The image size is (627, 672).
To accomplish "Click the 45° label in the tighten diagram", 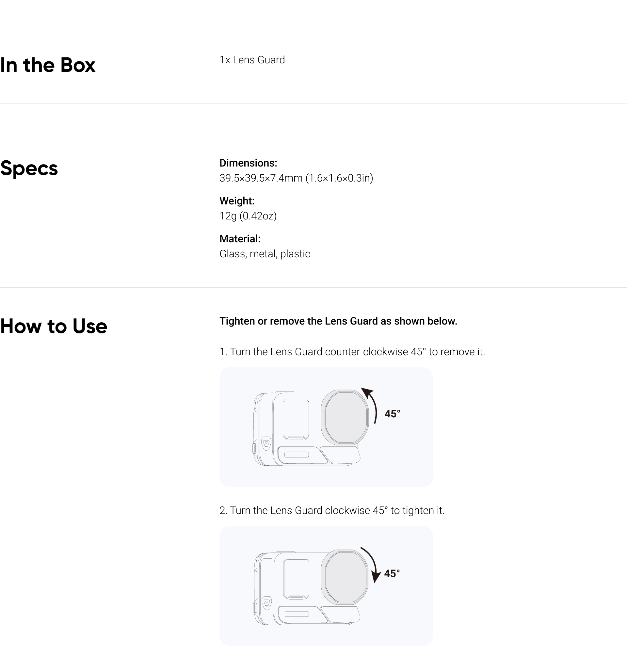I will coord(392,573).
